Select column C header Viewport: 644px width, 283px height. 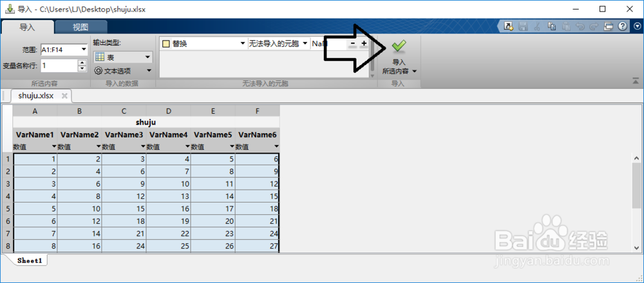pos(124,111)
